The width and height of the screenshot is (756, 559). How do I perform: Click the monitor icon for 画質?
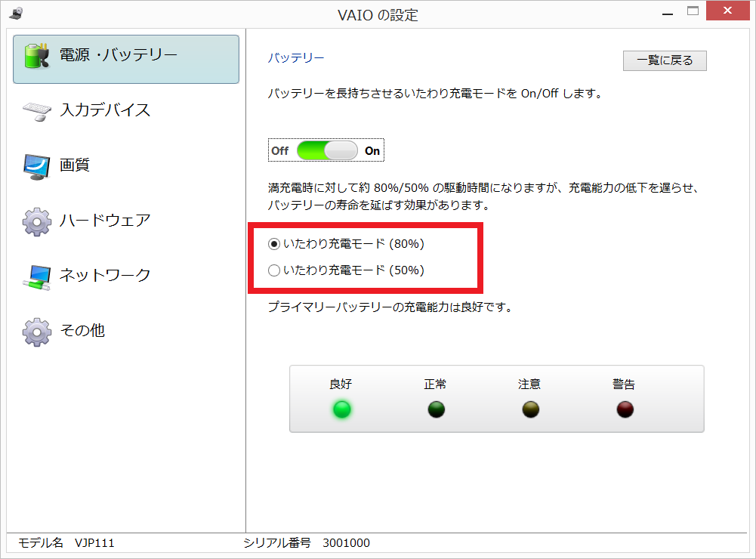point(37,167)
